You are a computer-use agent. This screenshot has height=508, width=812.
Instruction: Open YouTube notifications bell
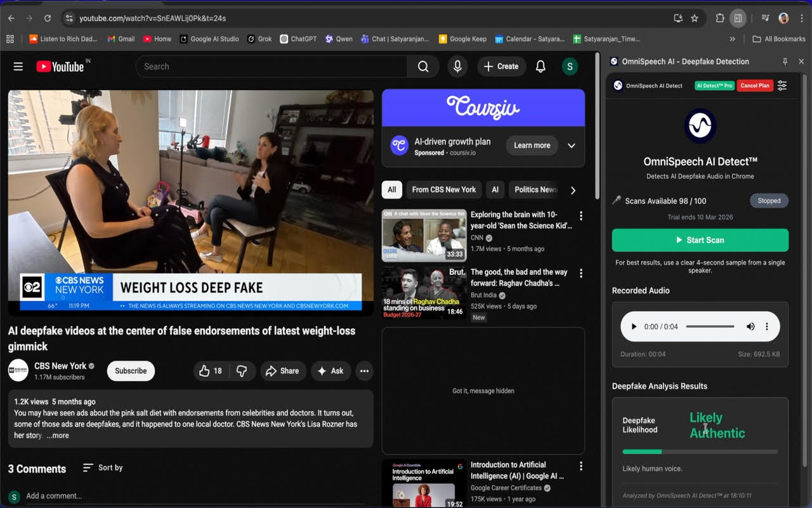540,67
